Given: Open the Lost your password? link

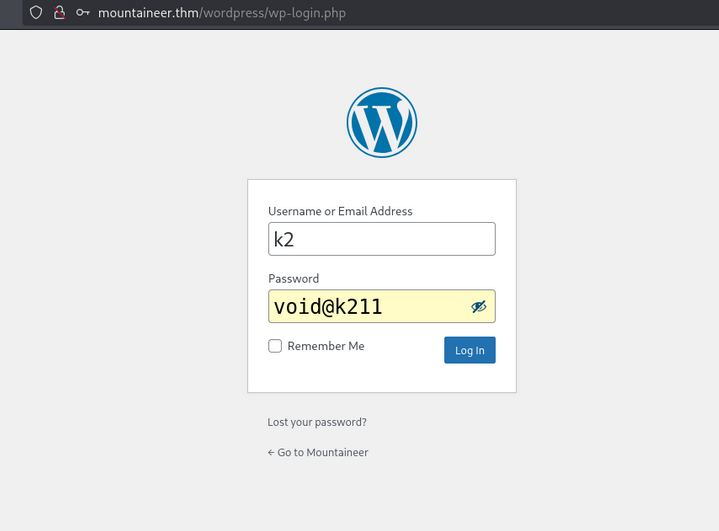Looking at the screenshot, I should (317, 422).
